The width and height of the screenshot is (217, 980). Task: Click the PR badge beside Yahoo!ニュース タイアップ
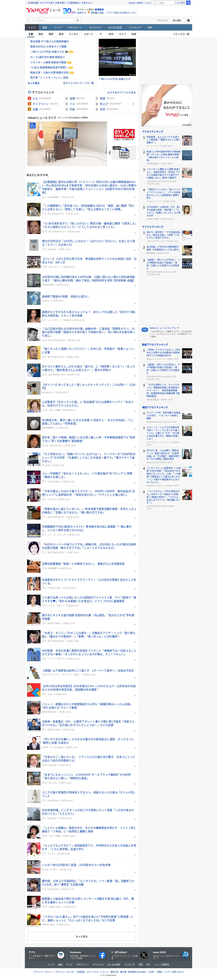145,330
